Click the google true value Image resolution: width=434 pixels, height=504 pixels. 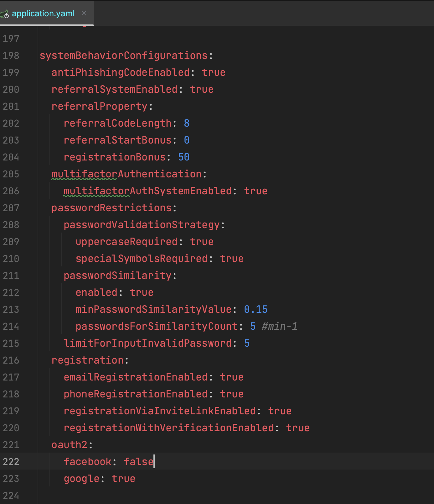(x=123, y=479)
